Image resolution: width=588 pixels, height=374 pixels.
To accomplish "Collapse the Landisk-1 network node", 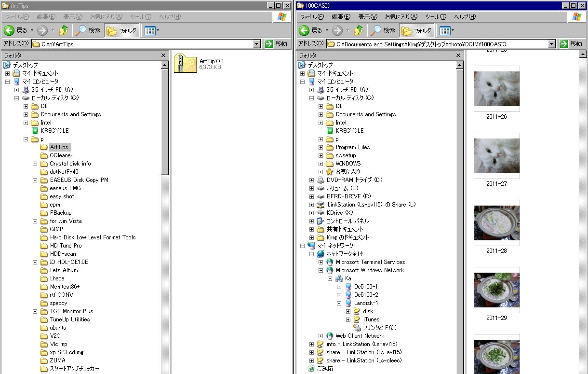I will (339, 303).
